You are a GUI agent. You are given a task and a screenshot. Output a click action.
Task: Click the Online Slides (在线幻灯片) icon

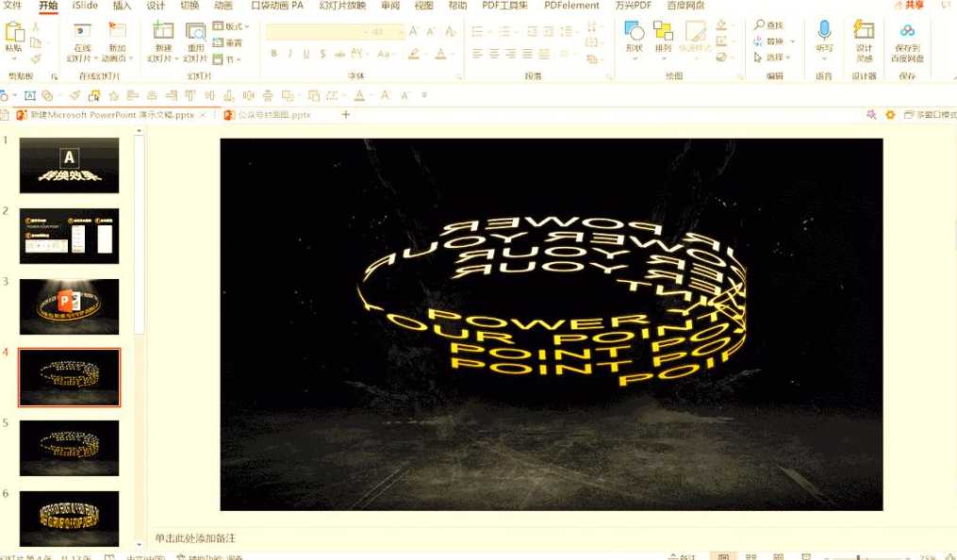tap(82, 31)
